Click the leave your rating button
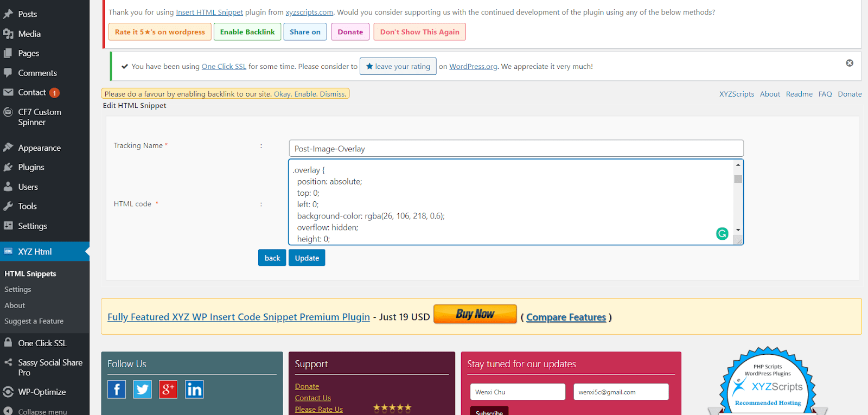 tap(398, 66)
